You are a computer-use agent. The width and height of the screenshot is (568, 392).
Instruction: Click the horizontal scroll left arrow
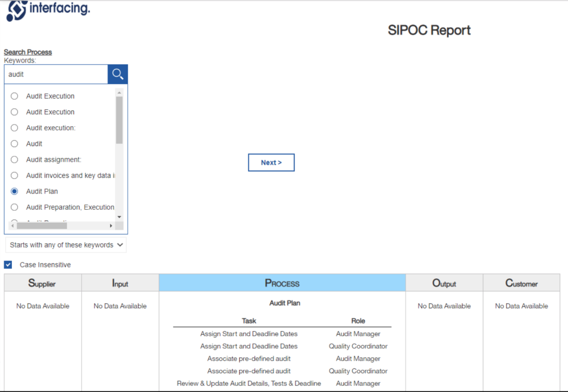(12, 226)
